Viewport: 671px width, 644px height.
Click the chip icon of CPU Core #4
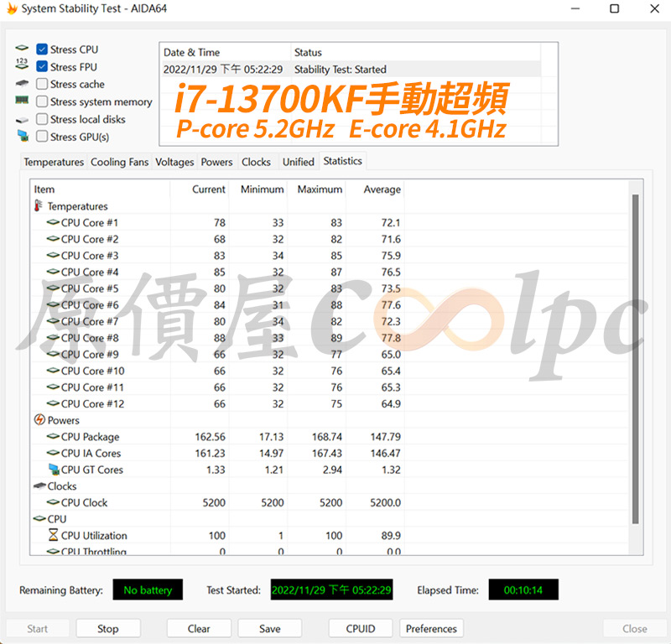53,272
